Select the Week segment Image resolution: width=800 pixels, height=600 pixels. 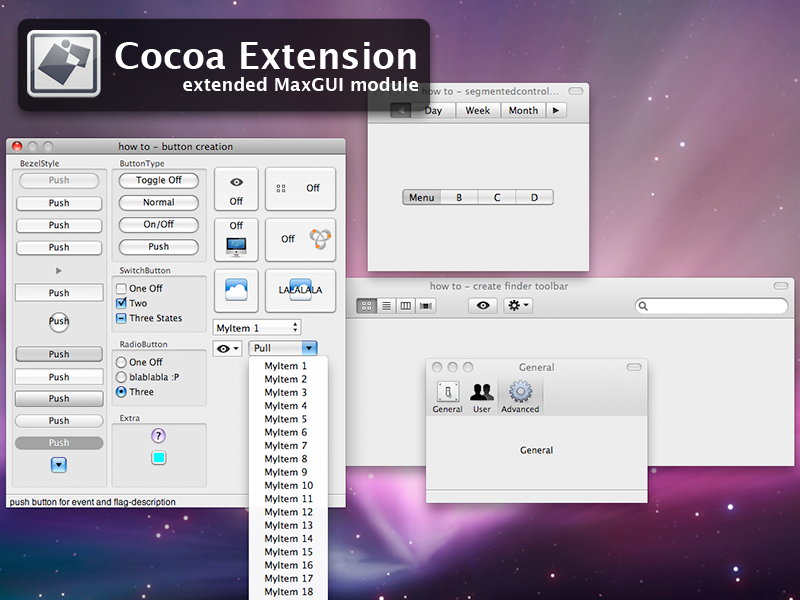point(478,110)
